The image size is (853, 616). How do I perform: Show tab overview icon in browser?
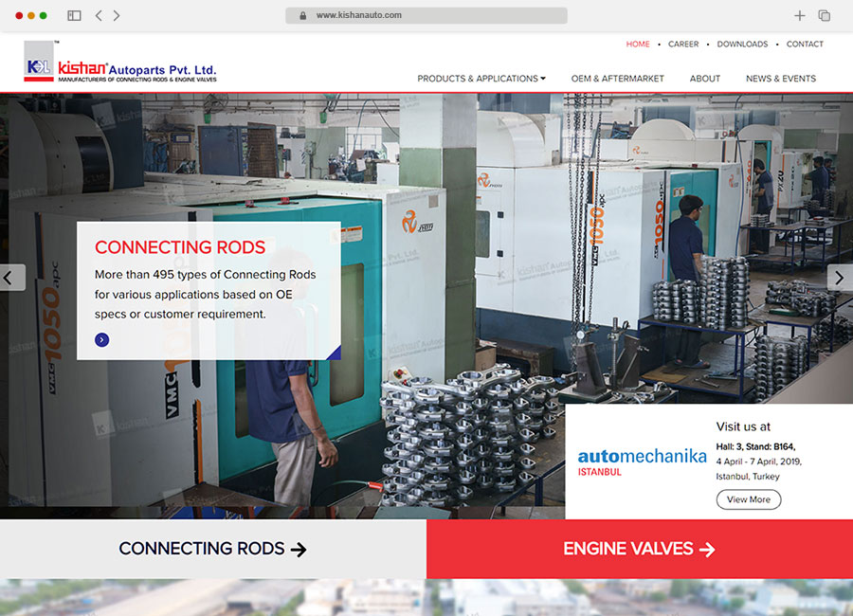coord(824,16)
